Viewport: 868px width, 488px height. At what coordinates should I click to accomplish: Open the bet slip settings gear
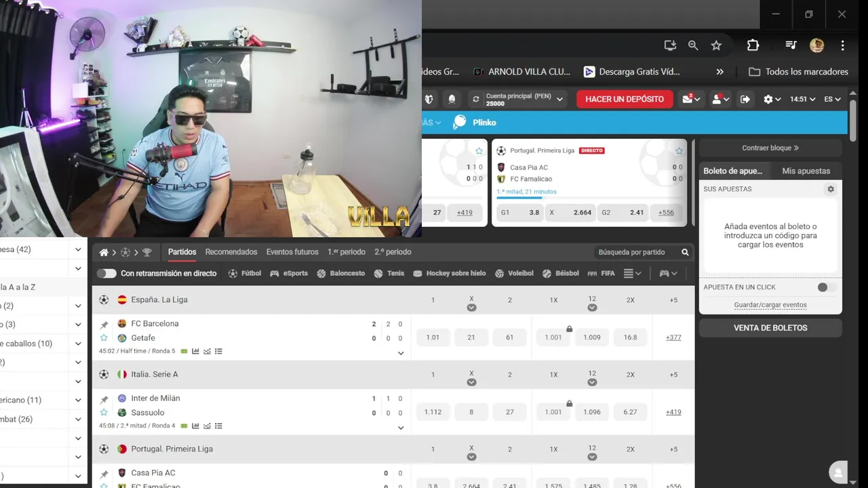point(831,189)
